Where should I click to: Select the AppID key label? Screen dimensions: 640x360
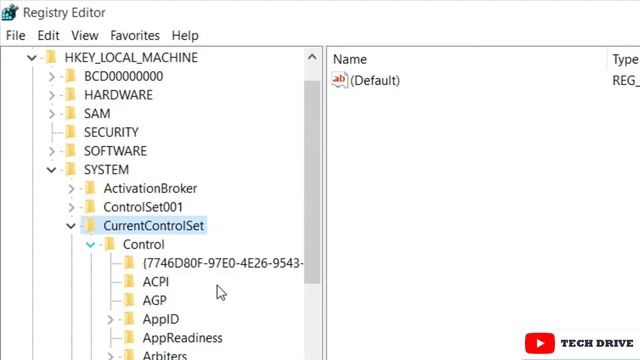click(x=161, y=320)
